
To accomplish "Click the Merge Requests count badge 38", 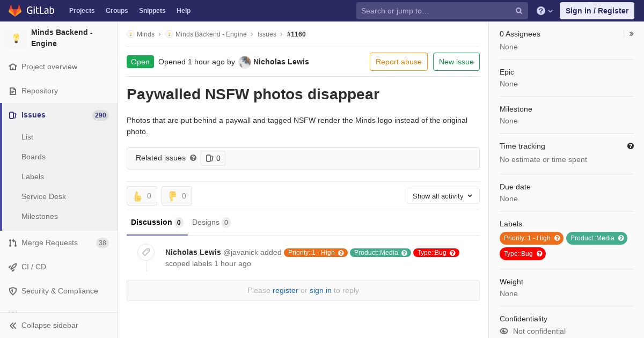I will (103, 243).
